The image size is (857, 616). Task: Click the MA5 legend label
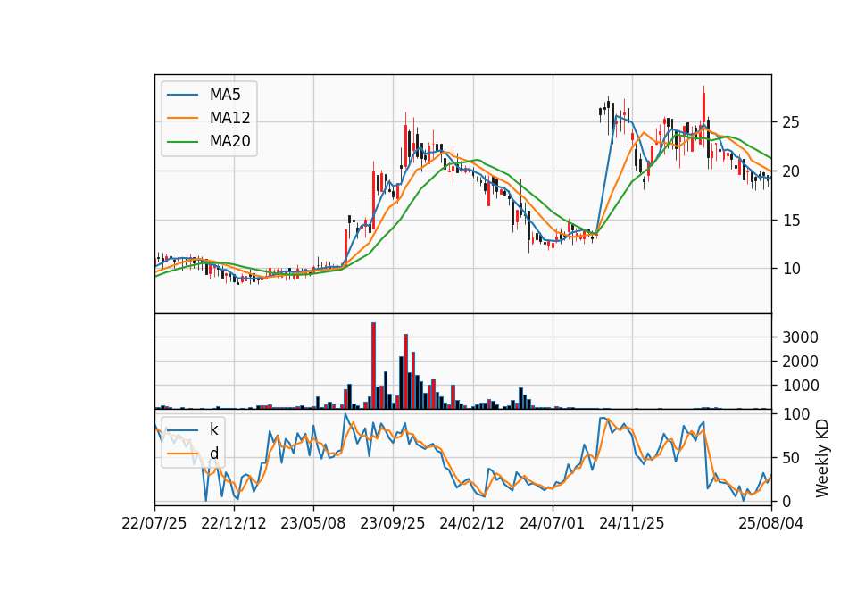(x=225, y=95)
